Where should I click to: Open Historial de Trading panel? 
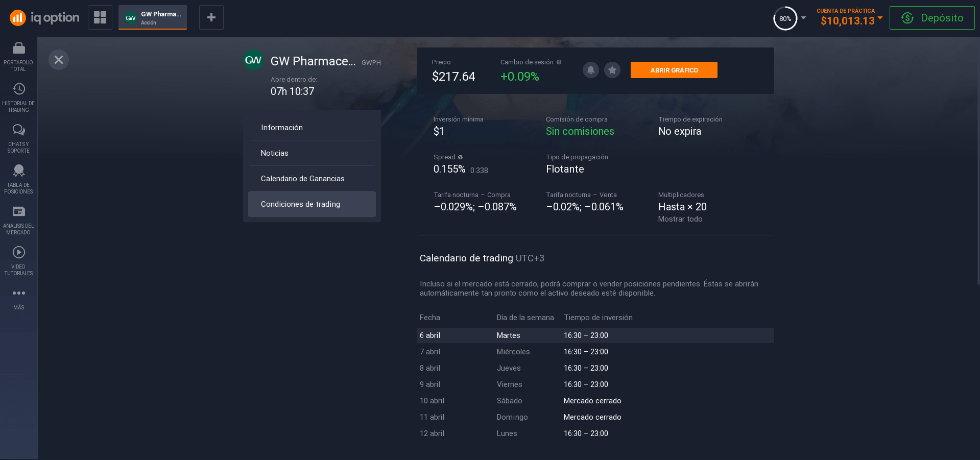click(x=18, y=97)
